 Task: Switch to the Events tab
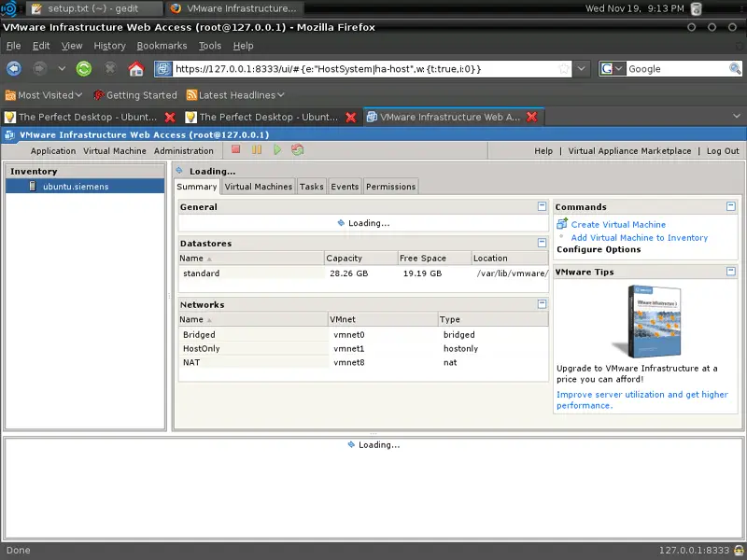[x=345, y=187]
